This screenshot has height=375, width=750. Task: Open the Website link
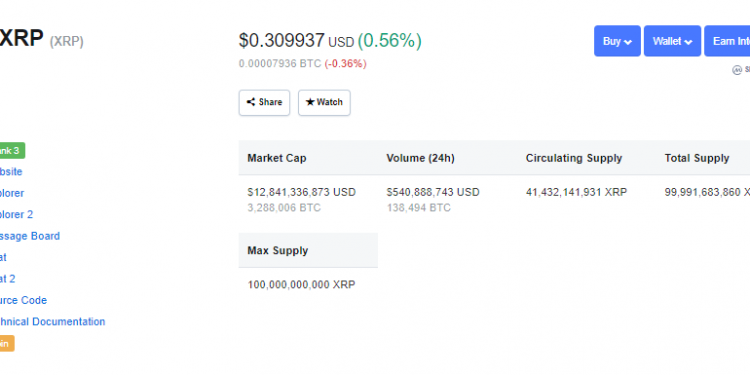(x=11, y=172)
